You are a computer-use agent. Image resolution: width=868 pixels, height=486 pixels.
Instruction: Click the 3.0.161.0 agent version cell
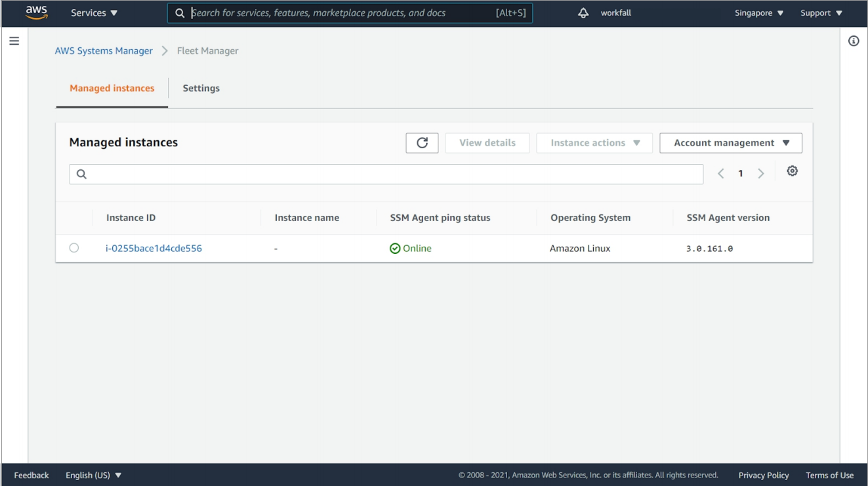[709, 249]
